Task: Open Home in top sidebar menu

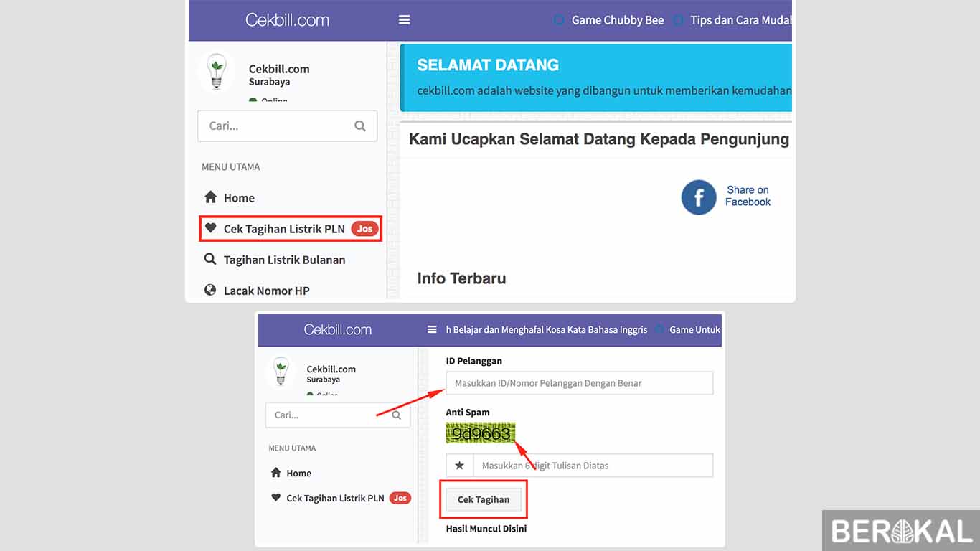Action: [239, 198]
